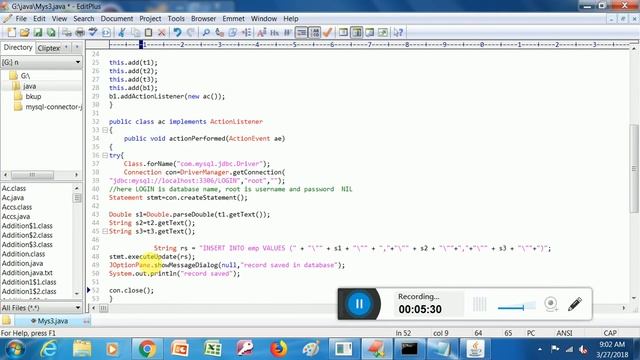Image resolution: width=640 pixels, height=360 pixels.
Task: Click the Cut scissors icon
Action: coord(122,32)
